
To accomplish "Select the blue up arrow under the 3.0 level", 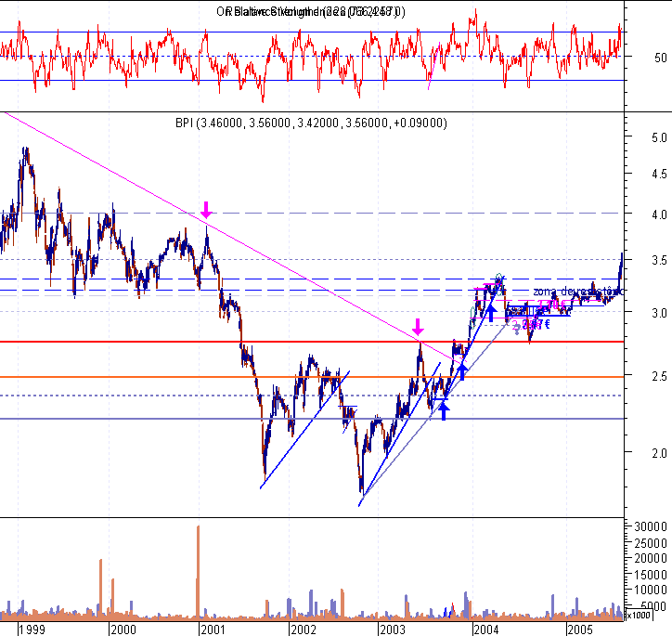I will [x=491, y=313].
